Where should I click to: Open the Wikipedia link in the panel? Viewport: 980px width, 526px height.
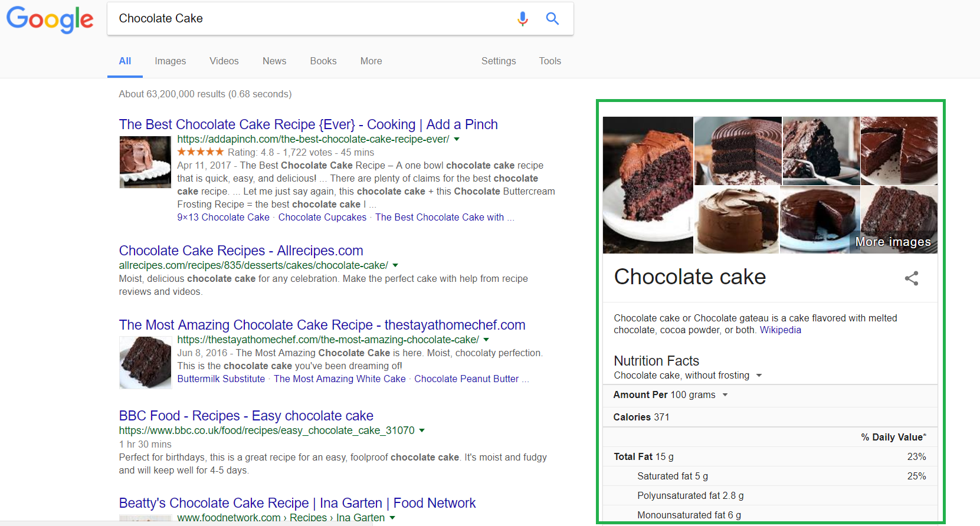780,330
